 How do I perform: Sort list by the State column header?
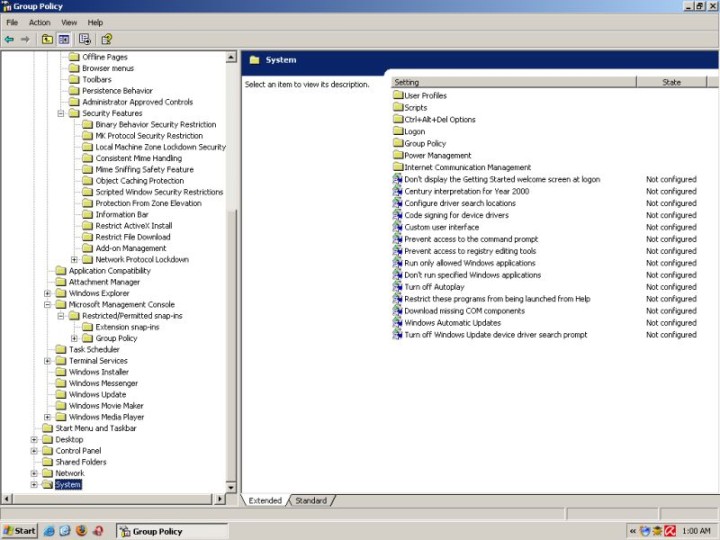click(x=671, y=82)
